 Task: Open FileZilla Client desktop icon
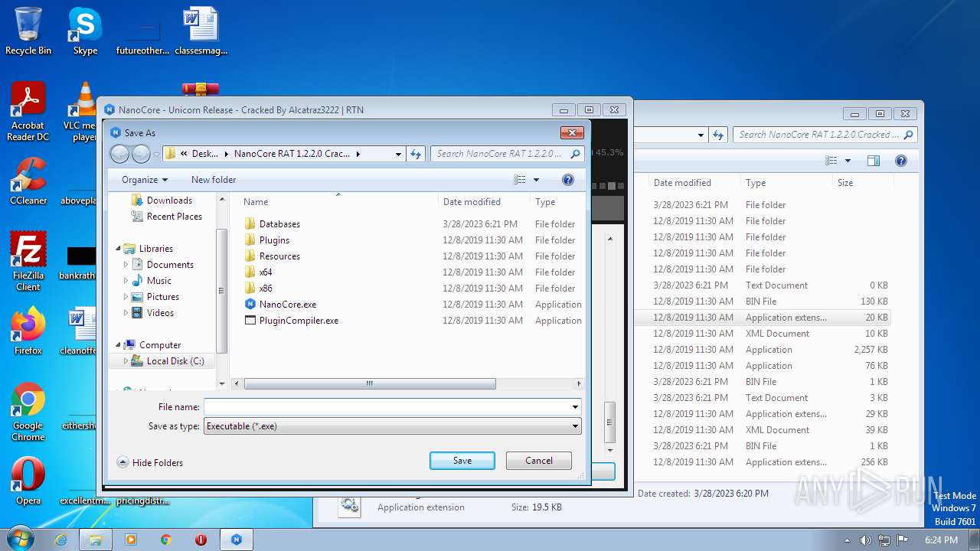point(28,262)
